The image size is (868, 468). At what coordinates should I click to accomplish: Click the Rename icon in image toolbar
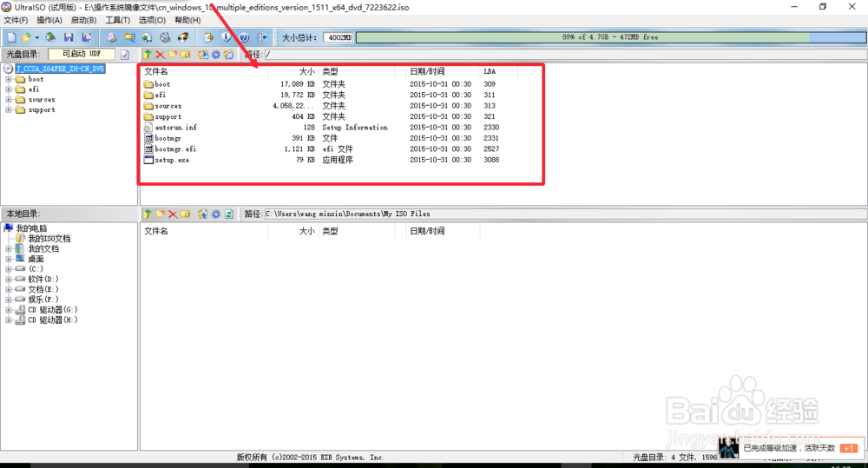[x=186, y=55]
